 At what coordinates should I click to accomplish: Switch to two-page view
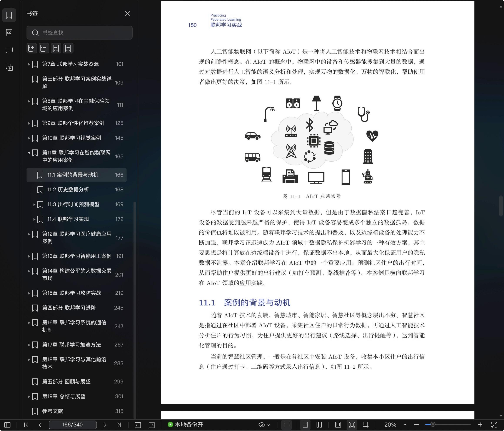[319, 425]
